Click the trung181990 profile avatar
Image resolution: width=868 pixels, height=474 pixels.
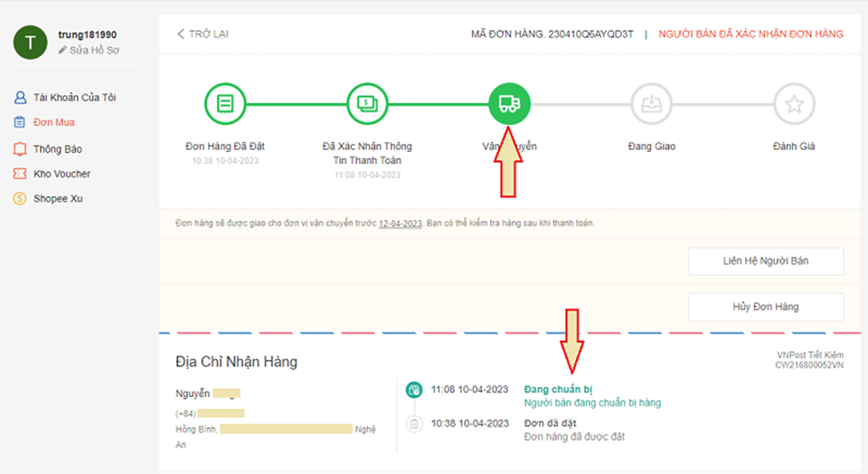[30, 43]
